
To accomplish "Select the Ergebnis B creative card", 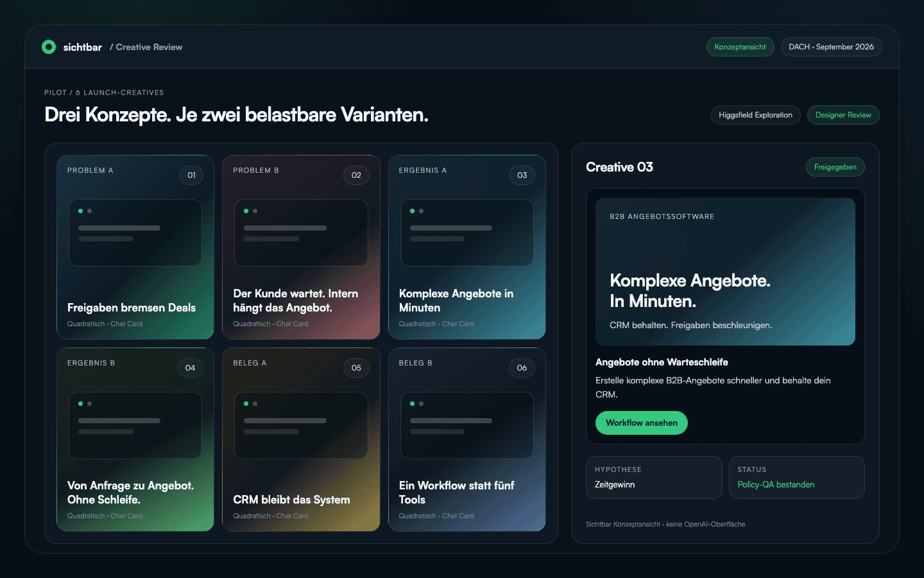I will (x=135, y=440).
